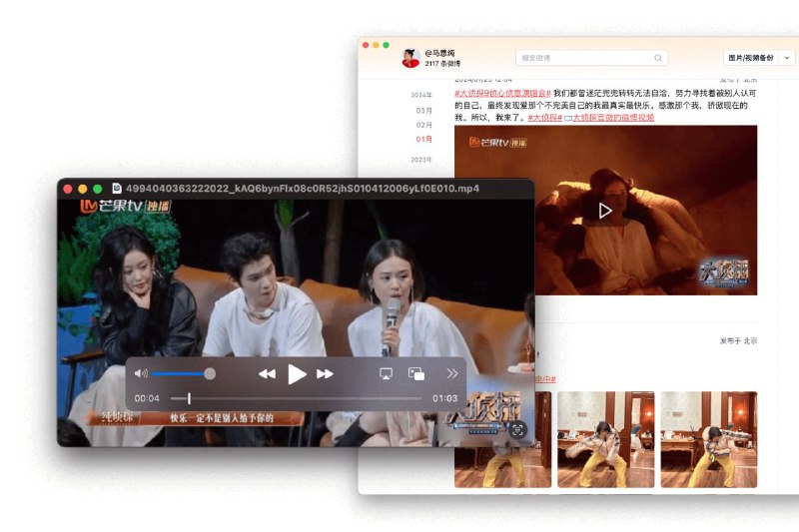Open the #大侦探# hashtag link

[x=544, y=118]
